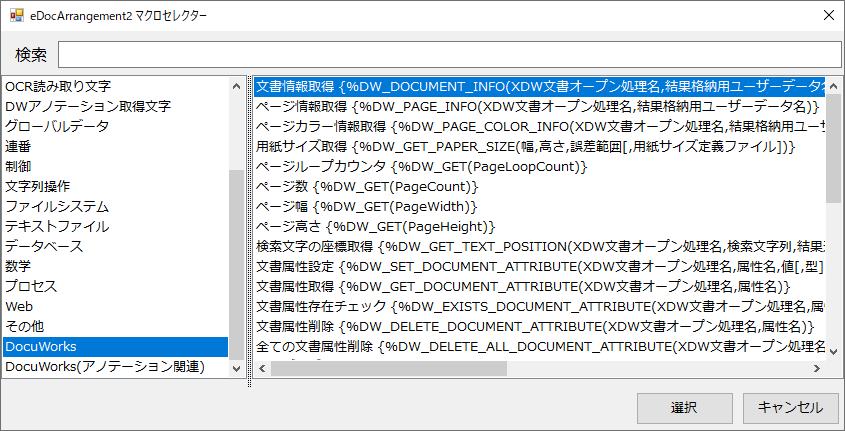Choose ファイルシステム category

click(116, 206)
